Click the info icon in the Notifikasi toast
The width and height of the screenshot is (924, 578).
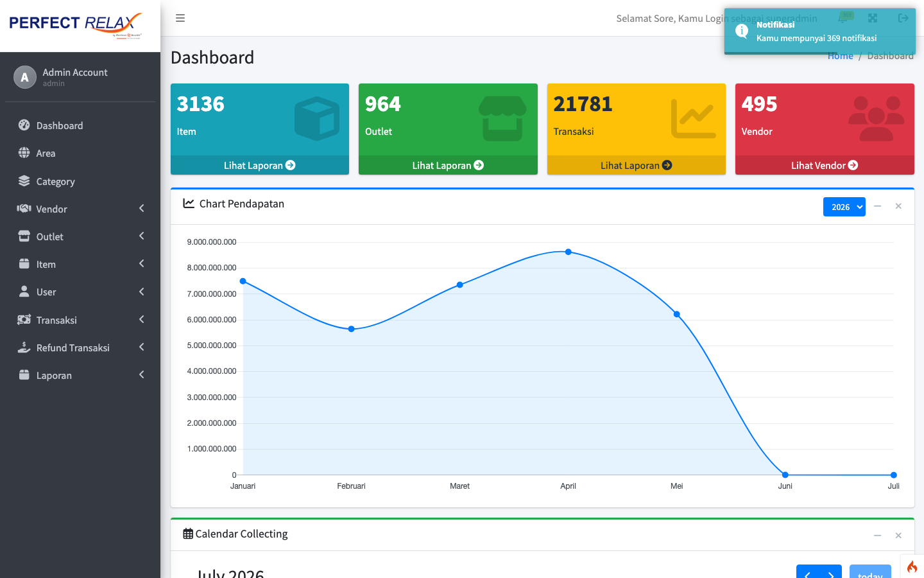741,31
